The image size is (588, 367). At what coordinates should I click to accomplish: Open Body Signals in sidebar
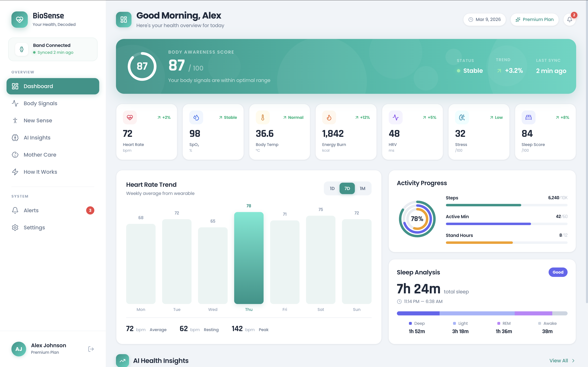click(x=40, y=103)
